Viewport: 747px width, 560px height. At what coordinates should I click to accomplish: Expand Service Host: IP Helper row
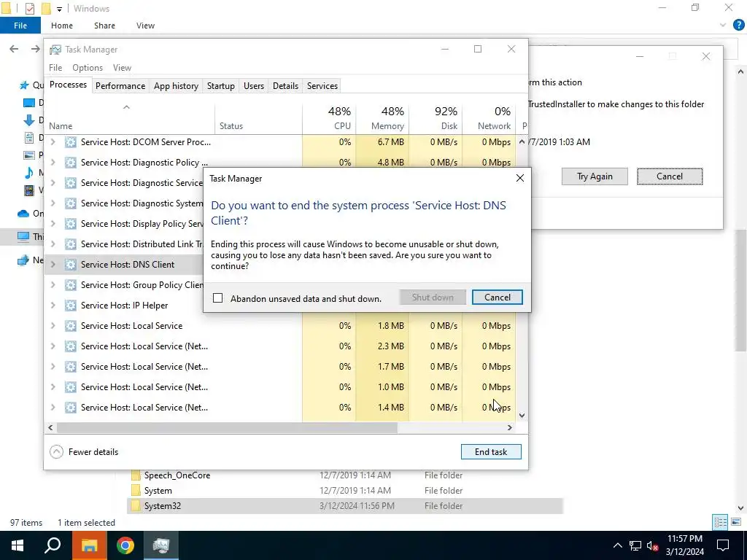(x=53, y=306)
